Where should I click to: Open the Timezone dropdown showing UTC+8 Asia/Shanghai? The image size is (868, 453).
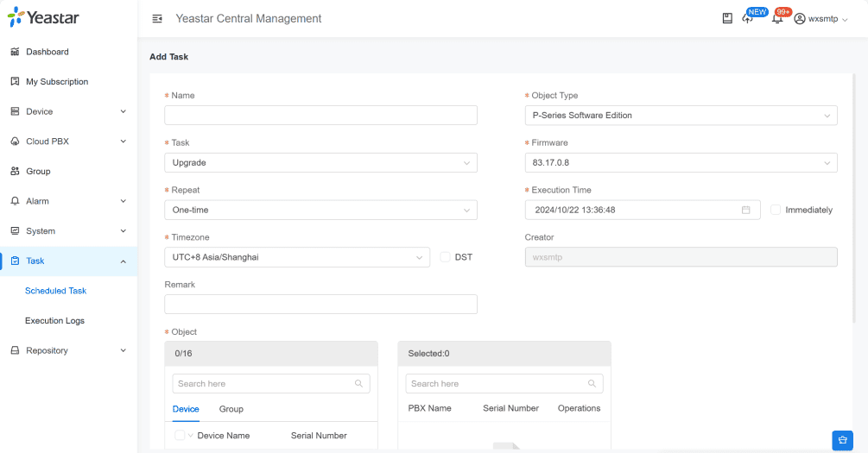point(297,257)
